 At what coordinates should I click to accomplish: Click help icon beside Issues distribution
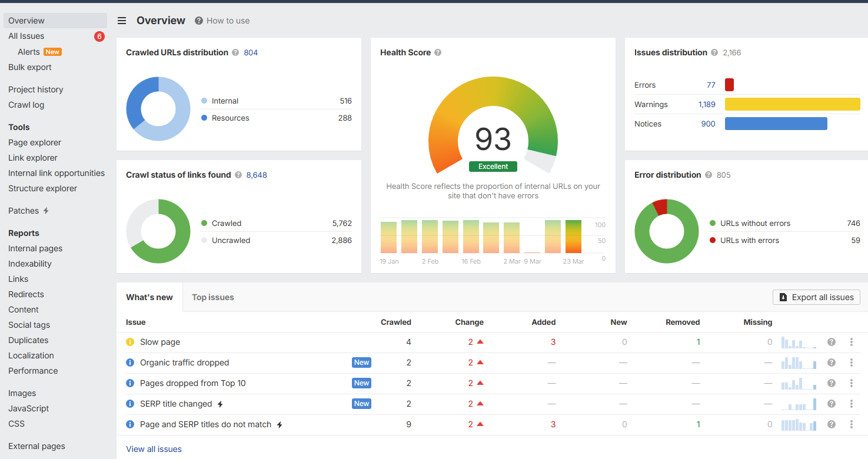[x=714, y=52]
